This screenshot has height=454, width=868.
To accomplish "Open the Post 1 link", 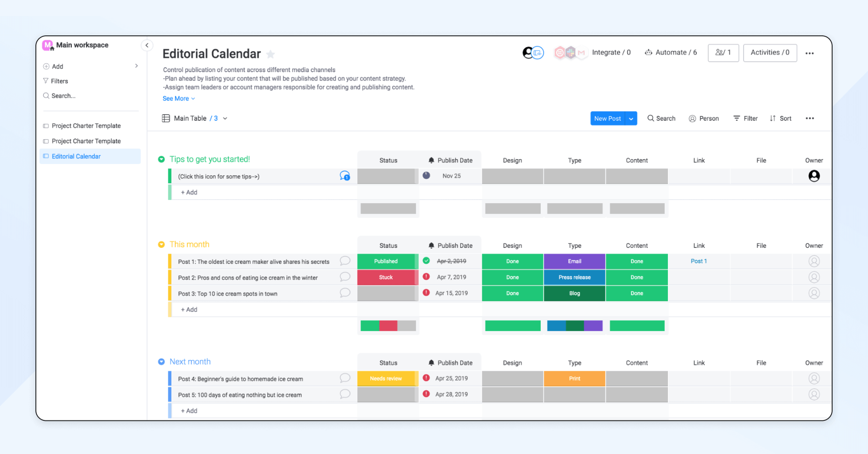I will pos(699,261).
